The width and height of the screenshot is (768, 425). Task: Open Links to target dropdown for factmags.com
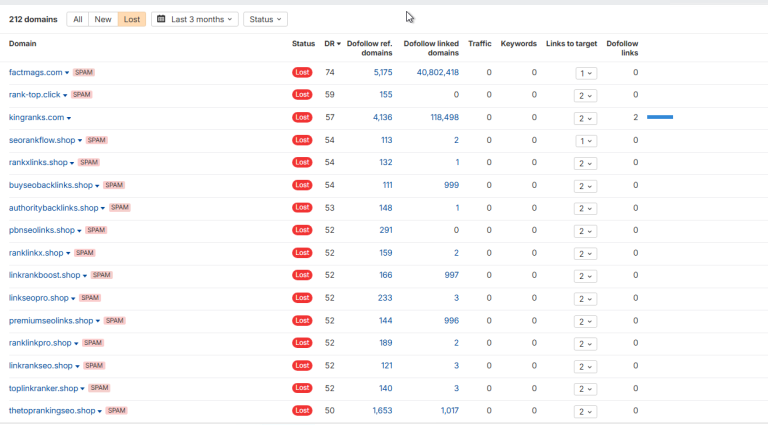(x=586, y=73)
